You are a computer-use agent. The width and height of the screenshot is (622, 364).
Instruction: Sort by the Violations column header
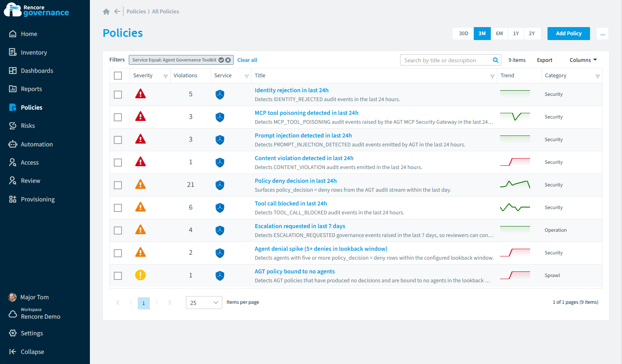coord(185,76)
